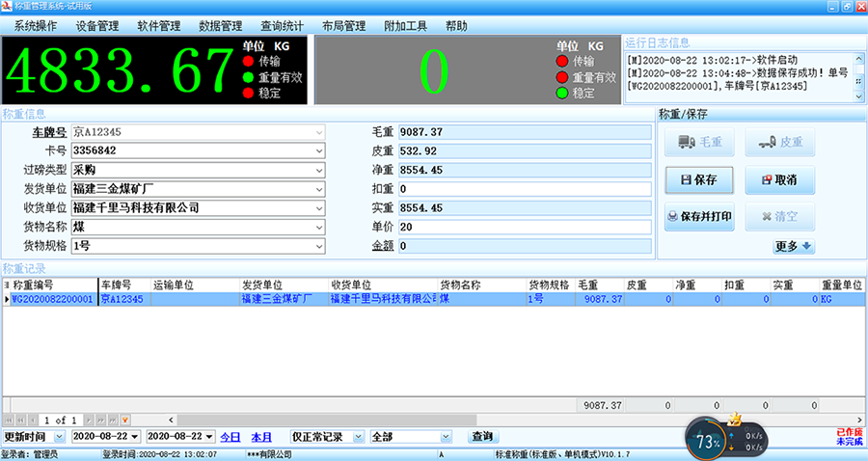Open the 全部 filter dropdown
Screen dimensions: 868x461
(x=446, y=437)
